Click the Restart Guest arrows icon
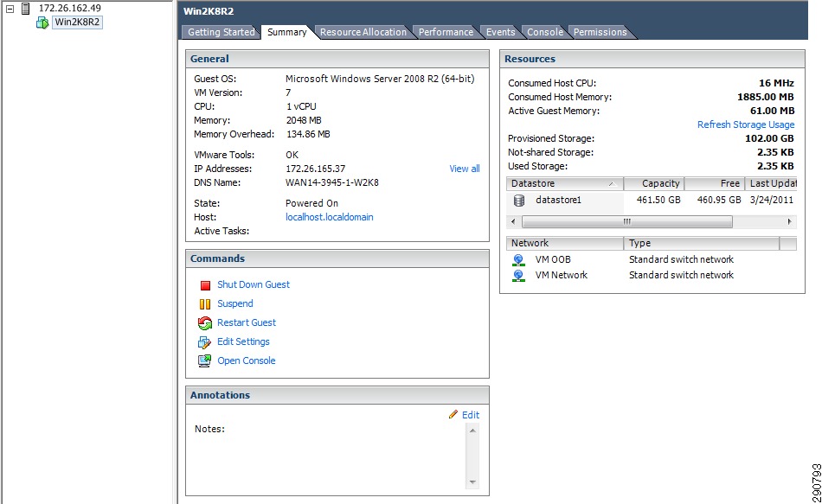Viewport: 822px width, 504px height. pos(205,322)
